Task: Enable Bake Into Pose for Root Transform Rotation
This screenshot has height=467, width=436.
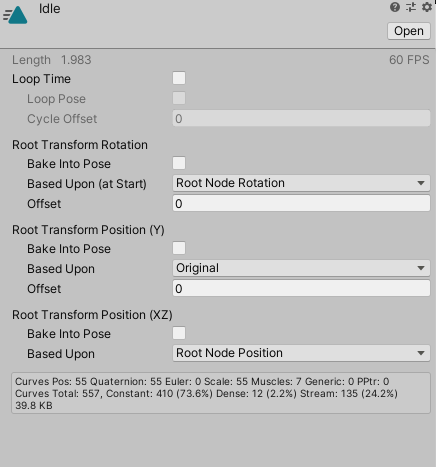Action: [x=179, y=163]
